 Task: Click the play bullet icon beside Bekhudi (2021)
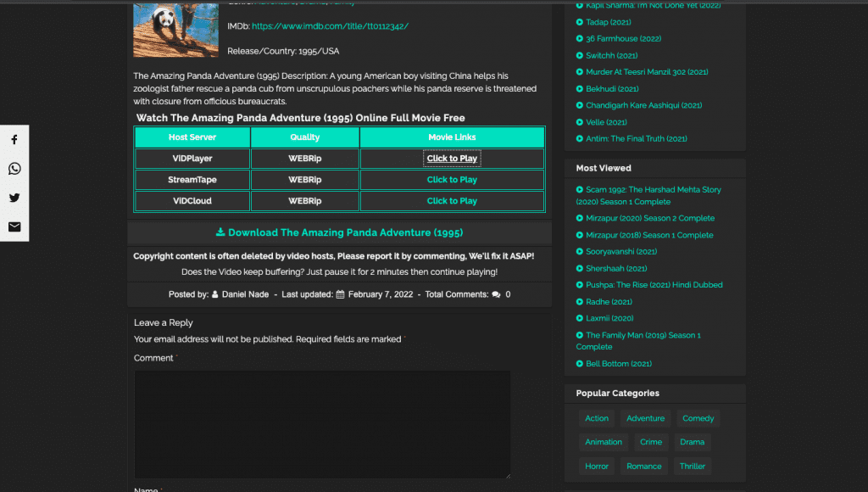coord(579,88)
